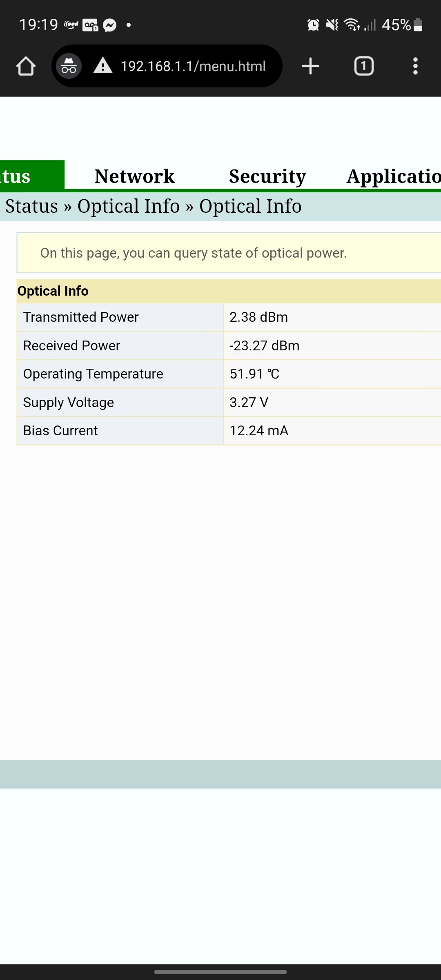
Task: Select the Status tab
Action: [24, 176]
